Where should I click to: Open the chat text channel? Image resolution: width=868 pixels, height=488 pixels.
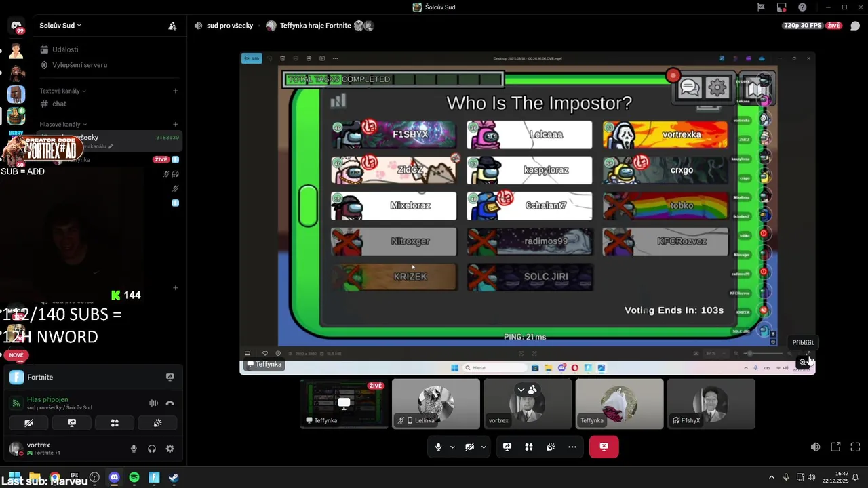click(59, 104)
